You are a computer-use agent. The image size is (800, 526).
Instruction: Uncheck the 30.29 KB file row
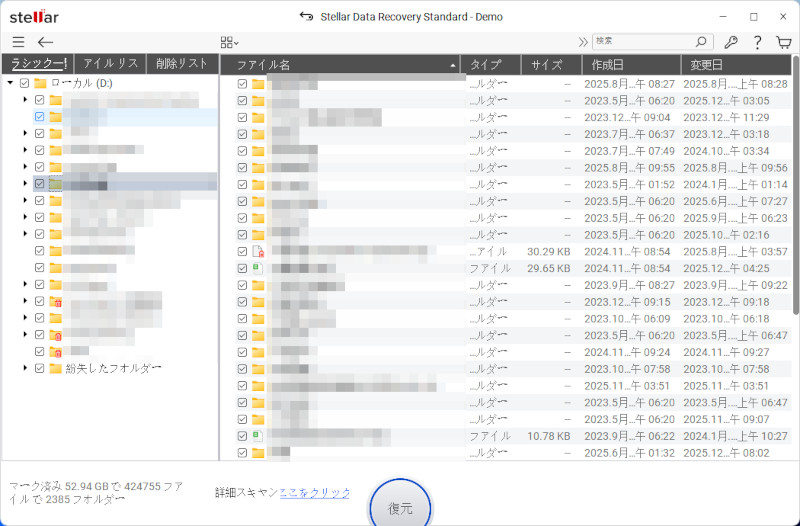(242, 252)
